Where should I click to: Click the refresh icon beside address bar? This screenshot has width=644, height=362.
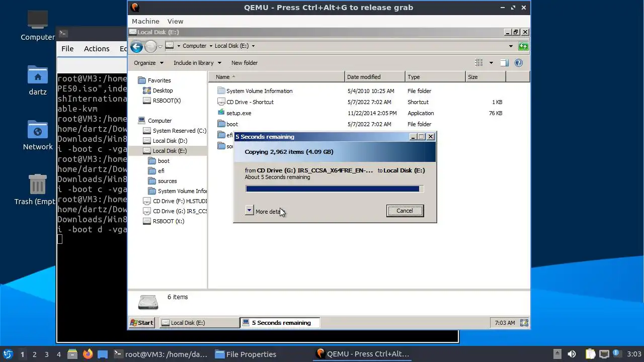click(523, 46)
